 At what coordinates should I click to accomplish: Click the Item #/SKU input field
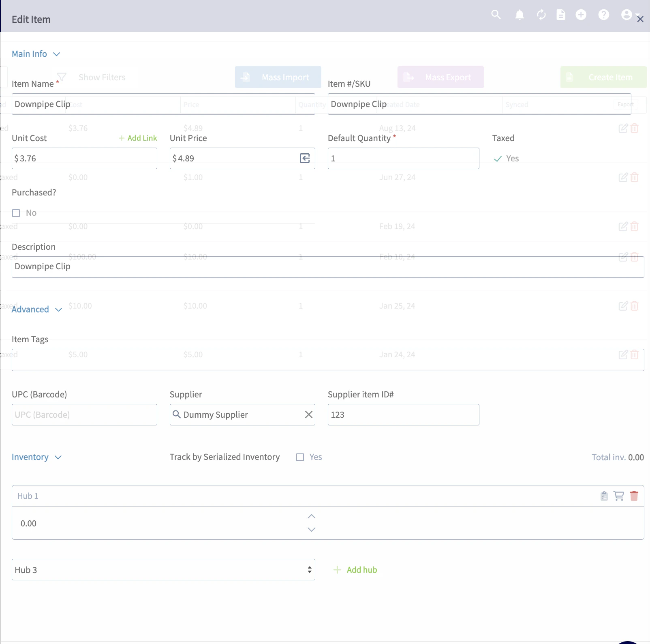coord(479,104)
